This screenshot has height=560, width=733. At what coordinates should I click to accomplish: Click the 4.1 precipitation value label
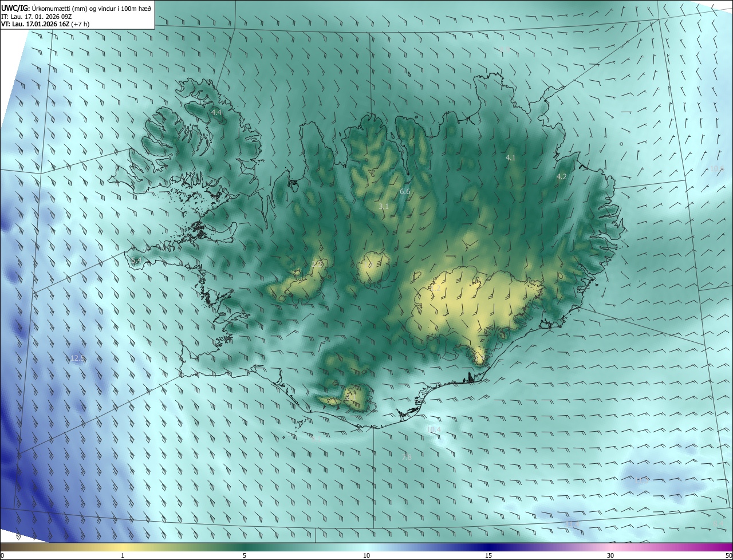click(511, 157)
